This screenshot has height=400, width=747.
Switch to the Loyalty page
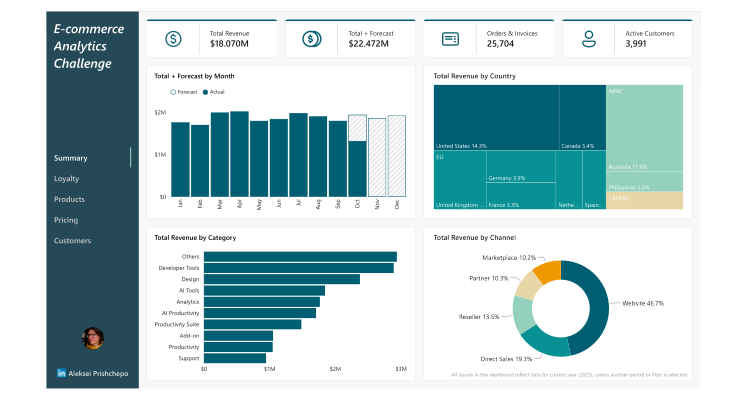click(66, 179)
